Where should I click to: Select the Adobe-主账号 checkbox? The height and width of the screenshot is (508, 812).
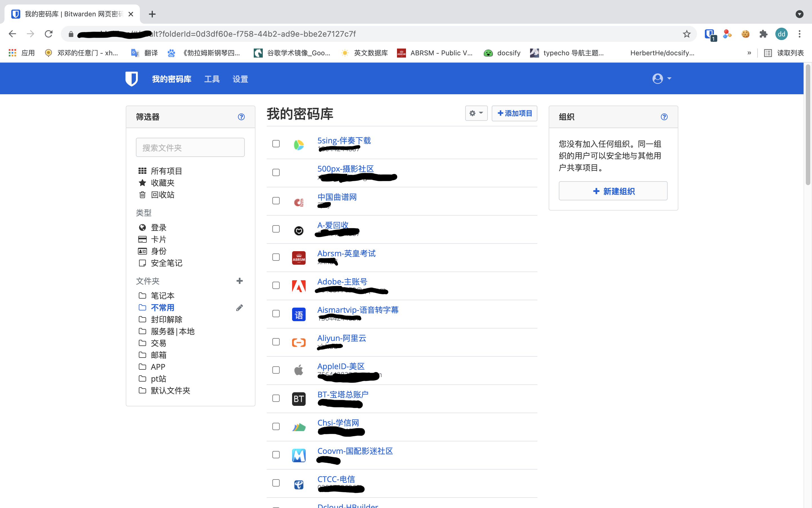click(x=276, y=285)
